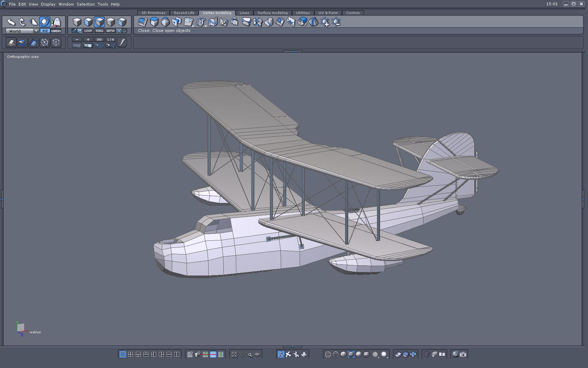
Task: Open the Tools menu
Action: (103, 4)
